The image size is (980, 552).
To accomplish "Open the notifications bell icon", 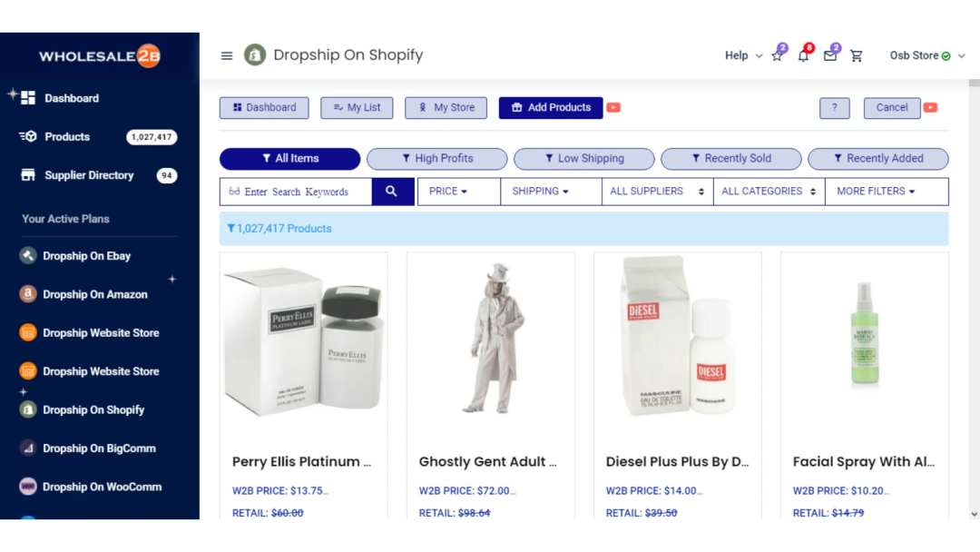I will point(802,55).
